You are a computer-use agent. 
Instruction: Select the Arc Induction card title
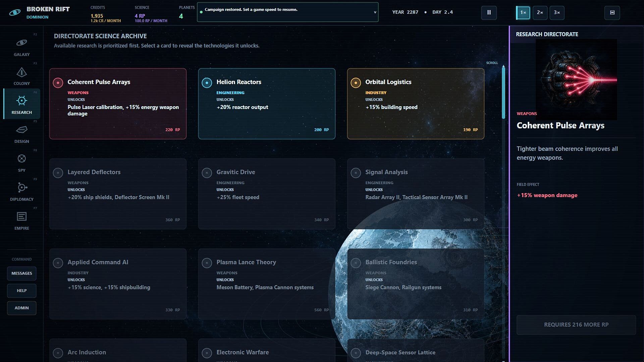coord(87,352)
